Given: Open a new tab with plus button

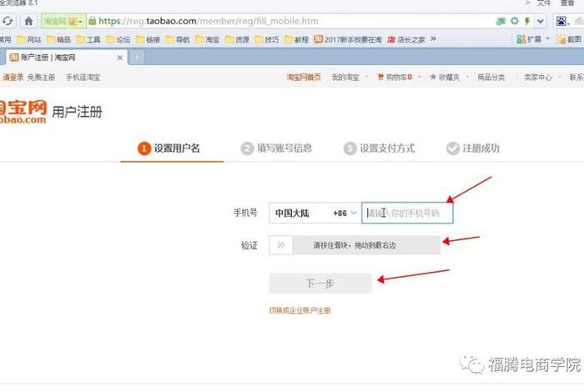Looking at the screenshot, I should pyautogui.click(x=137, y=58).
